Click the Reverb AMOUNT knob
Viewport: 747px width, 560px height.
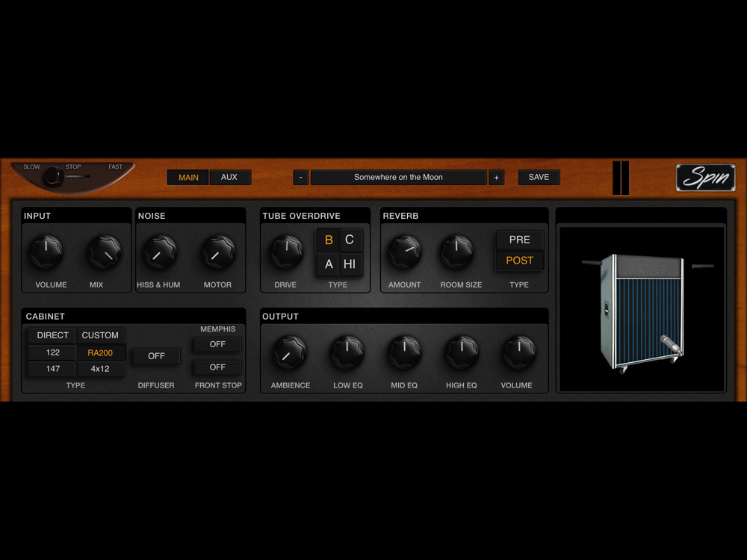(404, 252)
